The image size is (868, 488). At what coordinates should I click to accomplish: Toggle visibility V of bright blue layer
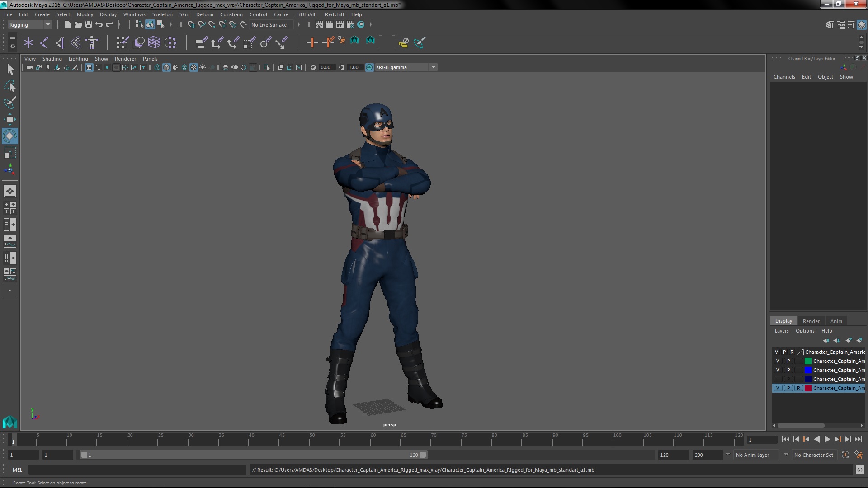tap(778, 370)
